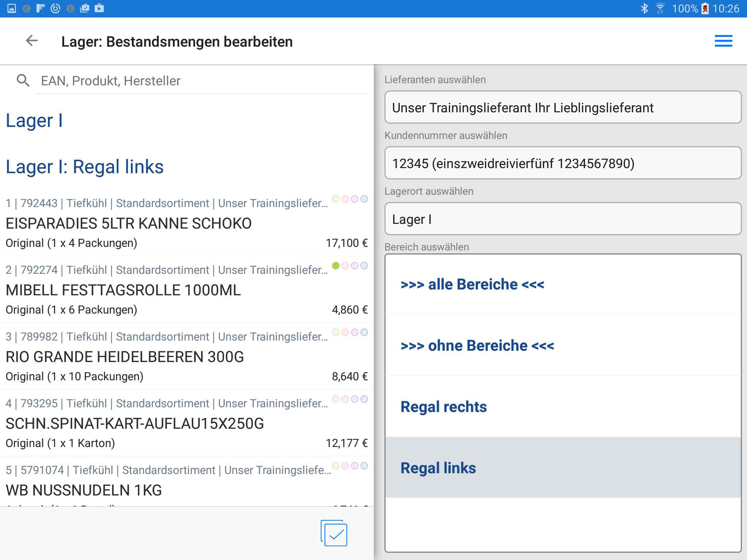Tap pink status dot on RIO GRANDE HEIDELBEEREN
The height and width of the screenshot is (560, 747).
pos(345,332)
